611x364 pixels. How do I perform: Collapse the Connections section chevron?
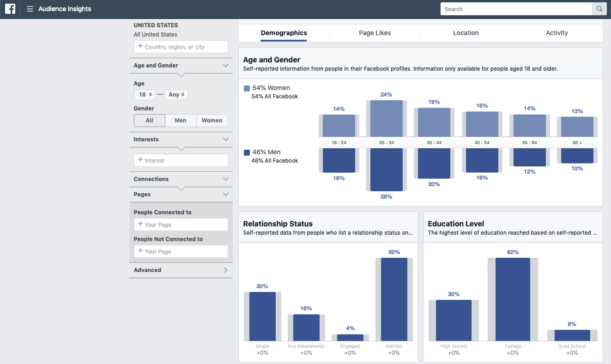point(226,179)
